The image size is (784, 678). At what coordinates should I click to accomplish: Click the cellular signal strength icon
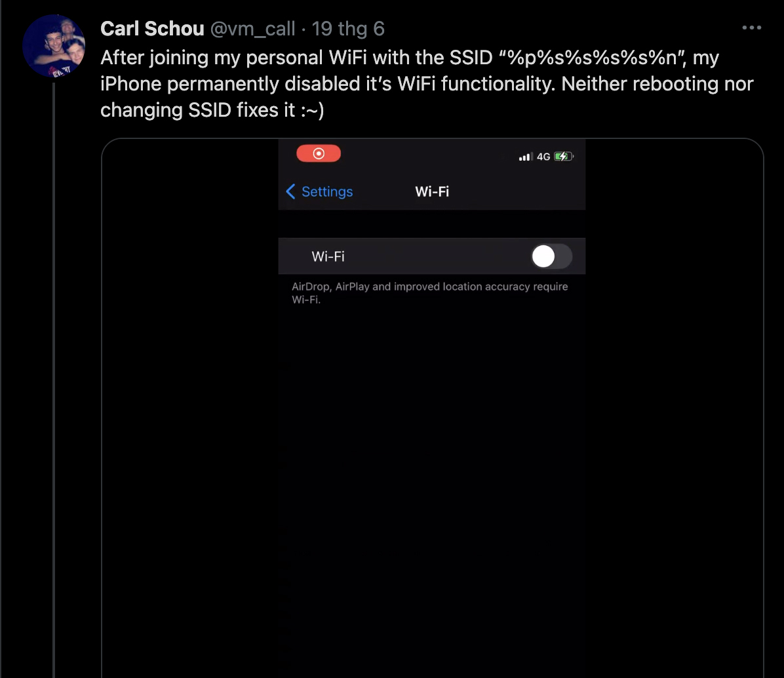(525, 157)
